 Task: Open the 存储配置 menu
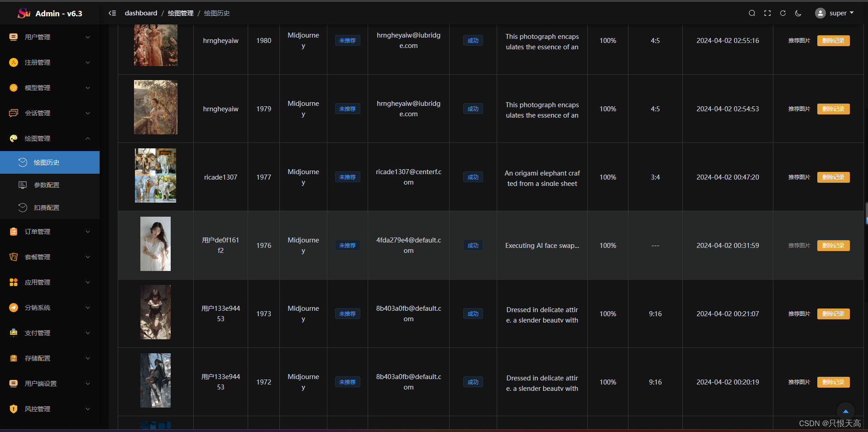click(x=50, y=358)
